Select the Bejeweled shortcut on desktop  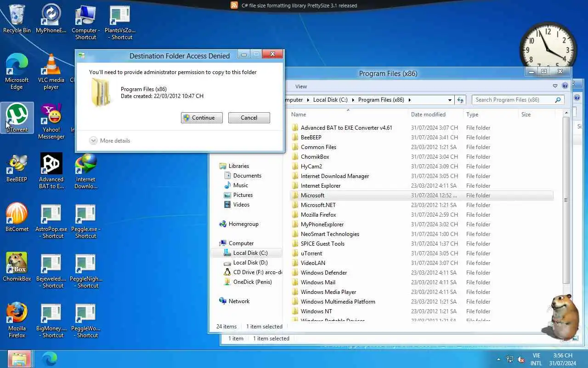(51, 270)
